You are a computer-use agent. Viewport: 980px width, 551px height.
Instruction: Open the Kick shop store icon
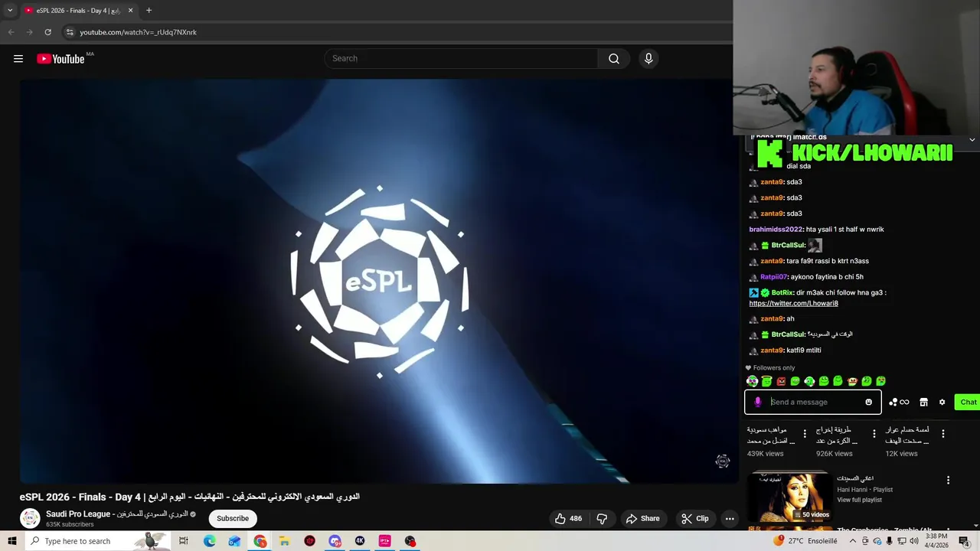[923, 402]
